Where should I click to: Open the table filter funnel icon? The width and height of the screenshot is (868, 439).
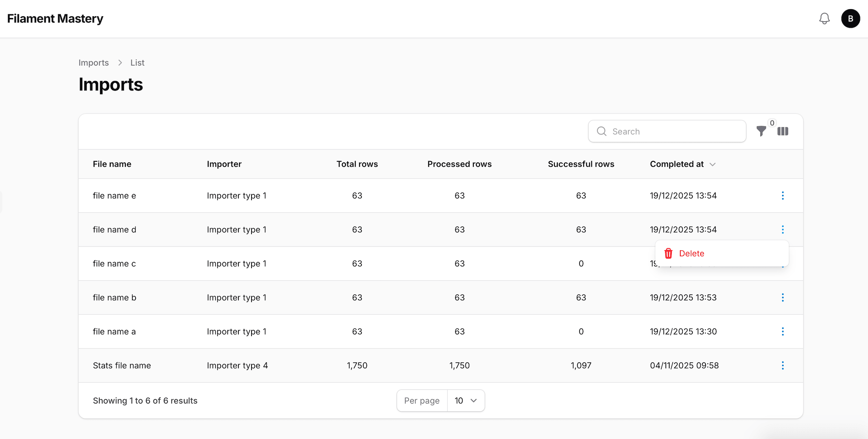point(761,131)
